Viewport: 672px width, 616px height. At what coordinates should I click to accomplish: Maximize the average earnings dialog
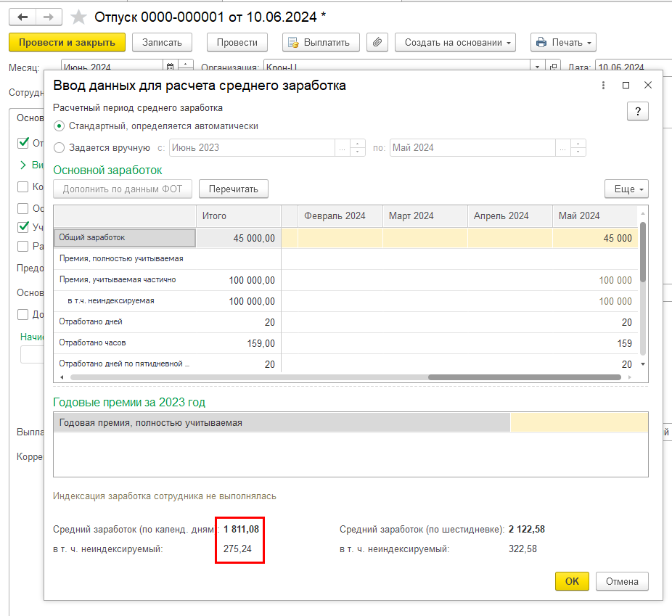coord(626,86)
